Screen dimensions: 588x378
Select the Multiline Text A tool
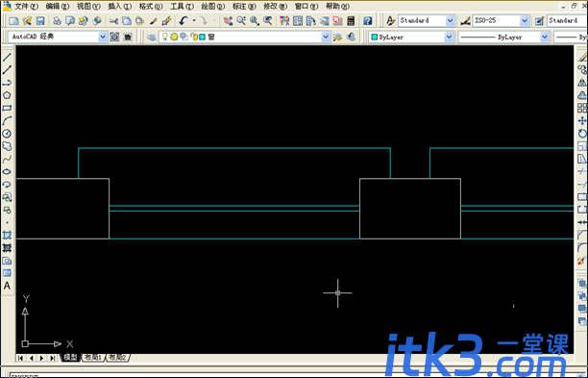click(7, 286)
